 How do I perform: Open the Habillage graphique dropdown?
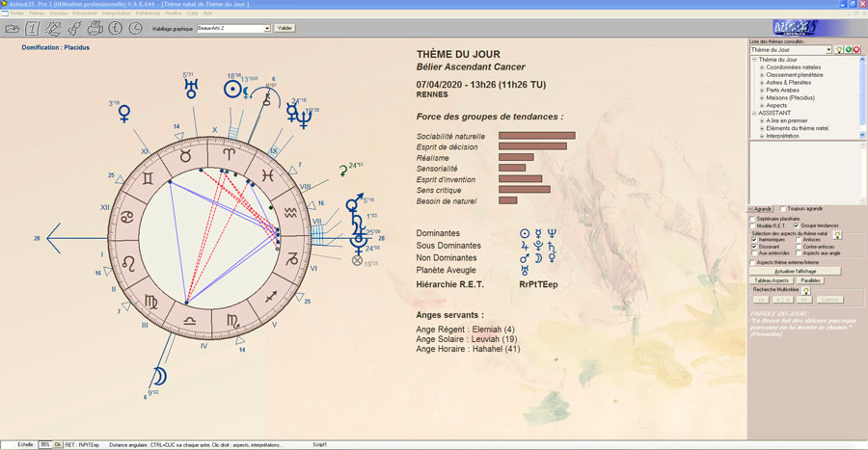[266, 28]
